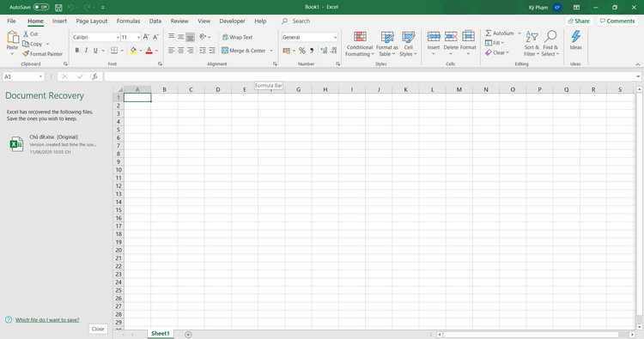Open the Calibri font name dropdown
Image resolution: width=644 pixels, height=339 pixels.
tap(118, 38)
